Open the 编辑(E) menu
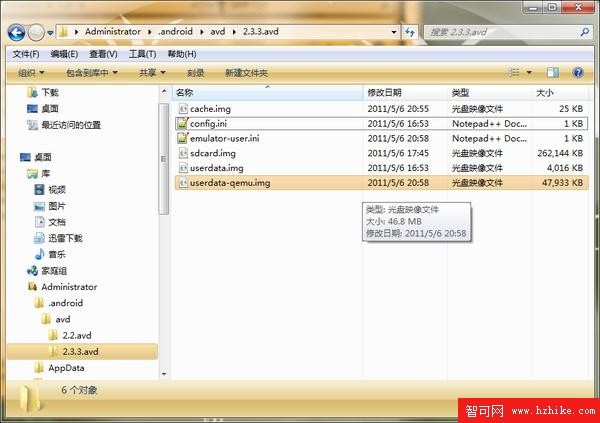 [64, 54]
